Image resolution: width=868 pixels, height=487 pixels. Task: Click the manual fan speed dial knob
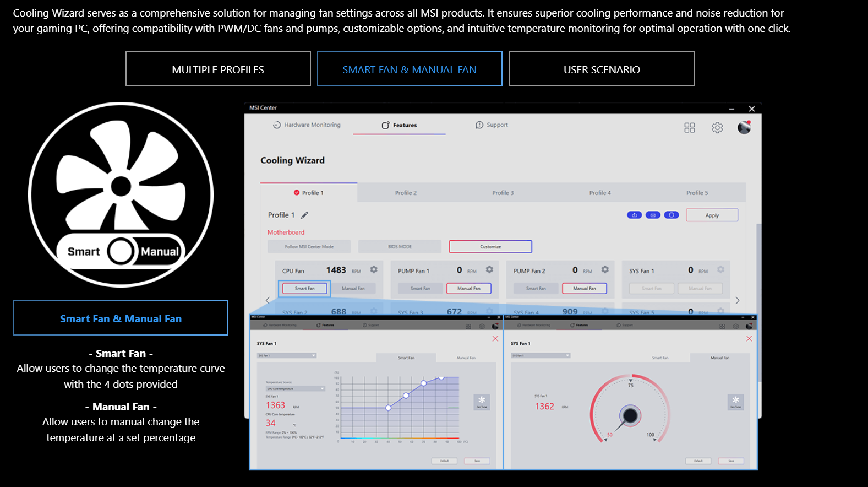click(630, 415)
